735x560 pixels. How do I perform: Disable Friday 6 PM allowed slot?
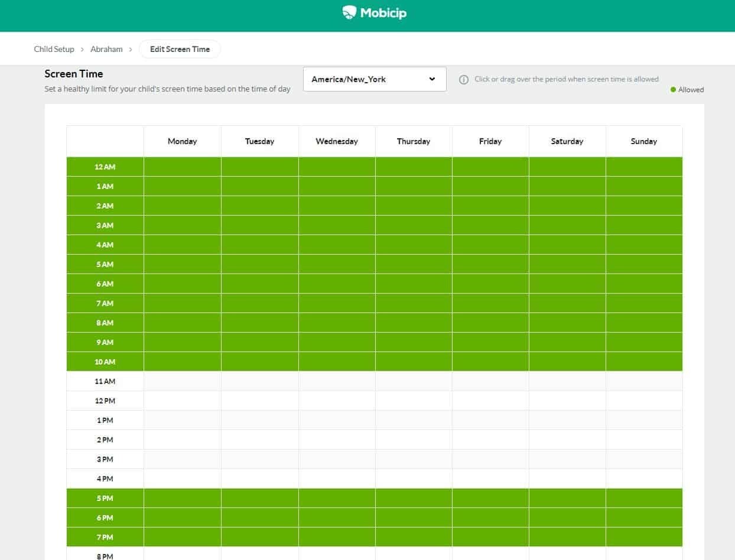click(x=490, y=517)
